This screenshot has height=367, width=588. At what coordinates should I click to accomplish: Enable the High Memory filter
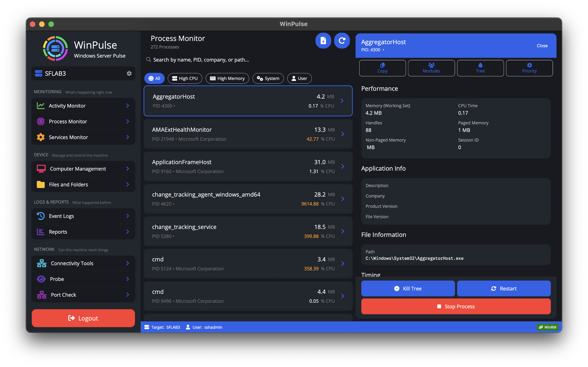[x=227, y=78]
